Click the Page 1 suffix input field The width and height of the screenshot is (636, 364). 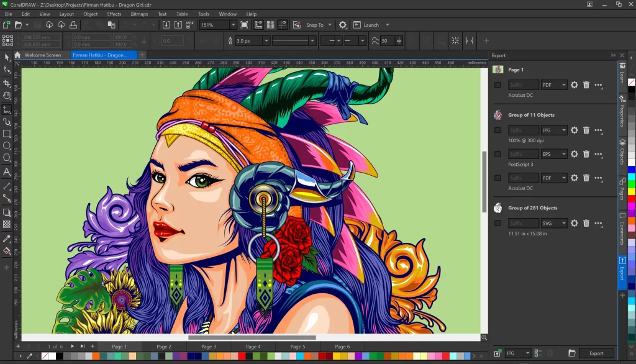[x=523, y=85]
